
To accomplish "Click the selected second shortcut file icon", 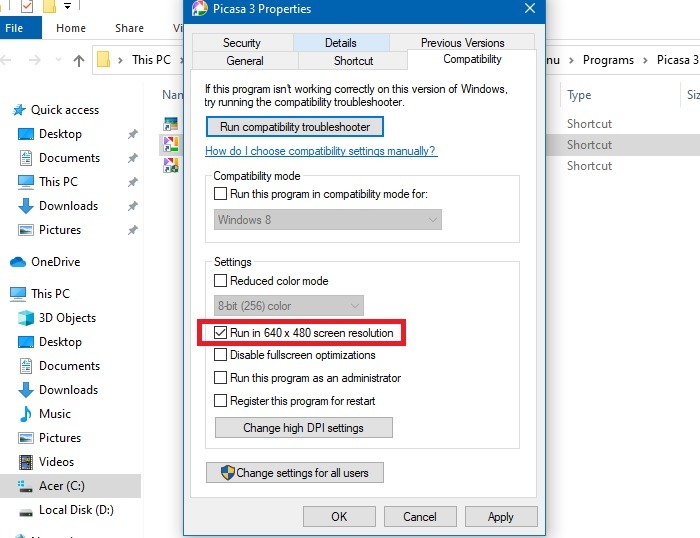I will 171,145.
